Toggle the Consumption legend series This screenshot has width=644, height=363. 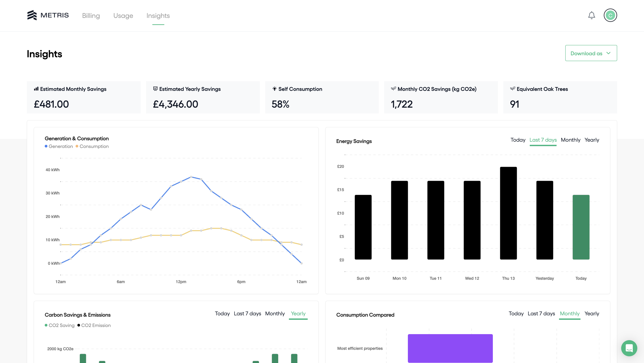point(92,146)
